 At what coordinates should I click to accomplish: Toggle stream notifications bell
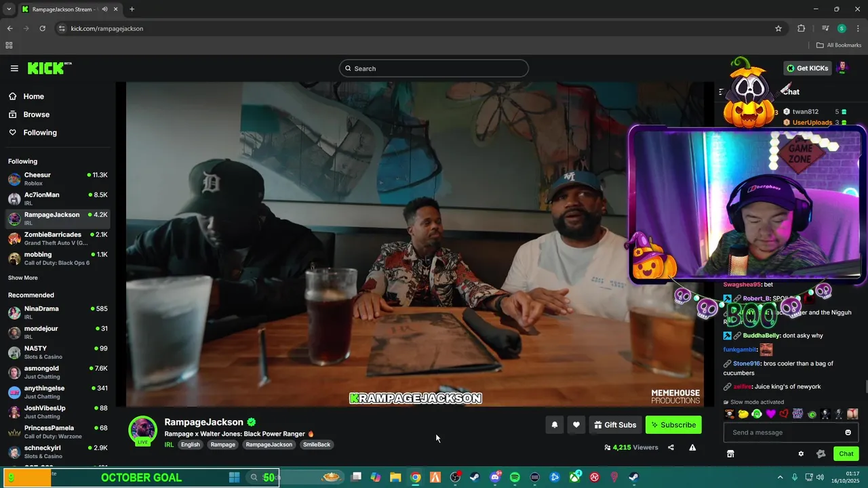tap(555, 425)
